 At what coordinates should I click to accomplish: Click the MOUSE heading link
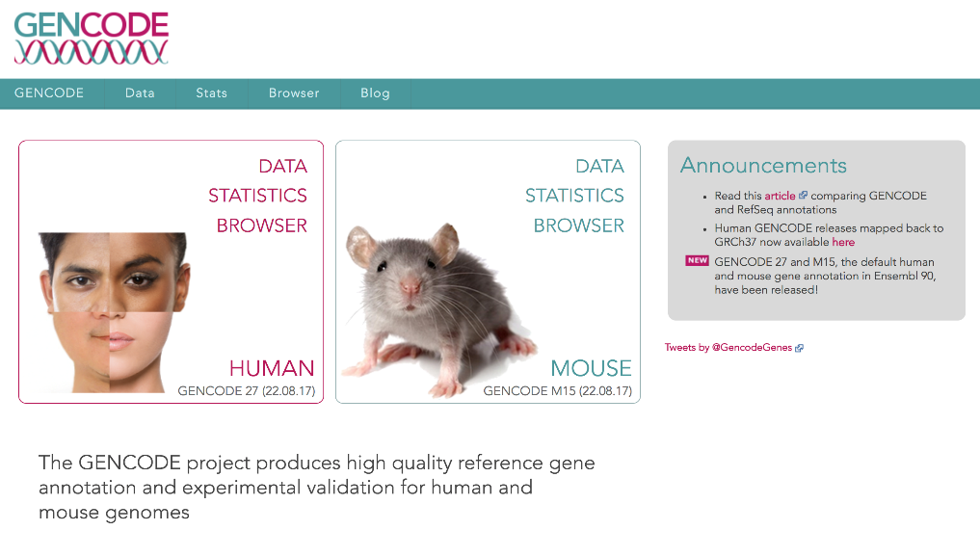[591, 368]
